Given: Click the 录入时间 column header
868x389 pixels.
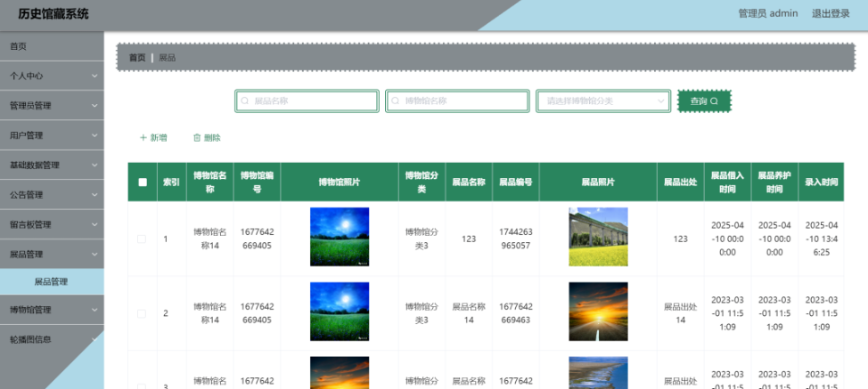Looking at the screenshot, I should pos(821,182).
